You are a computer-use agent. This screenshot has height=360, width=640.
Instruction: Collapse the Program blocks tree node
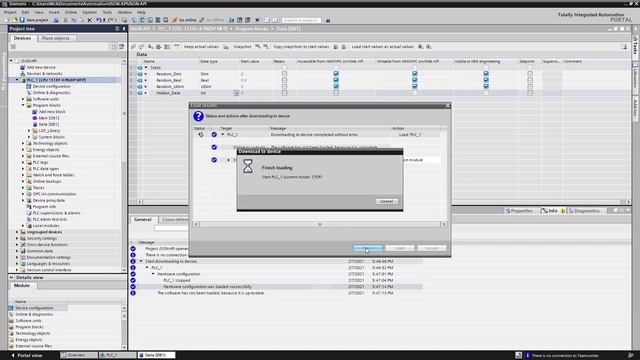tap(23, 105)
